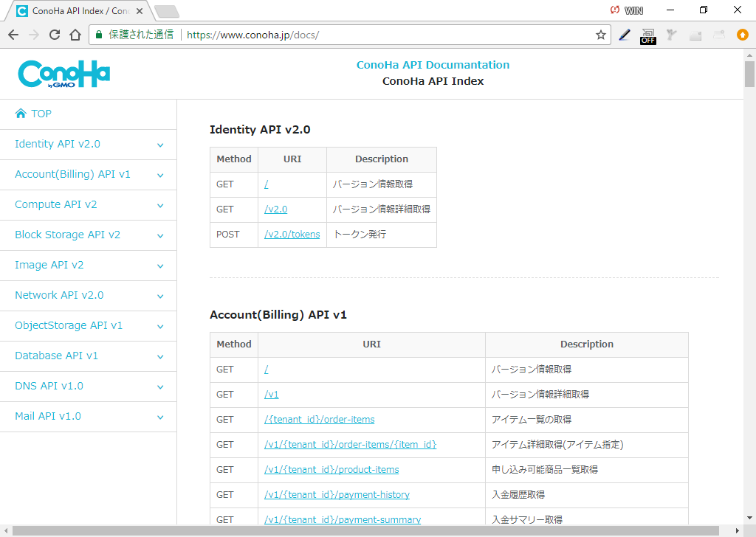Go back to the previous page

point(13,35)
